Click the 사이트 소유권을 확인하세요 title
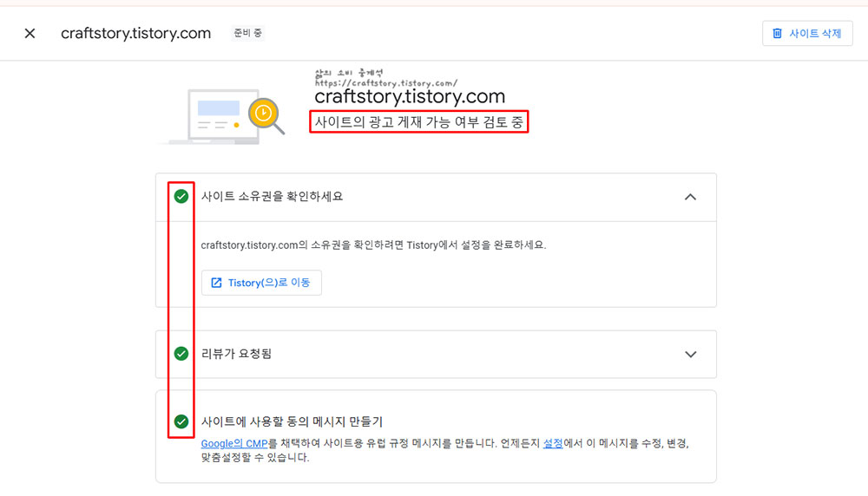This screenshot has width=868, height=496. [x=272, y=196]
